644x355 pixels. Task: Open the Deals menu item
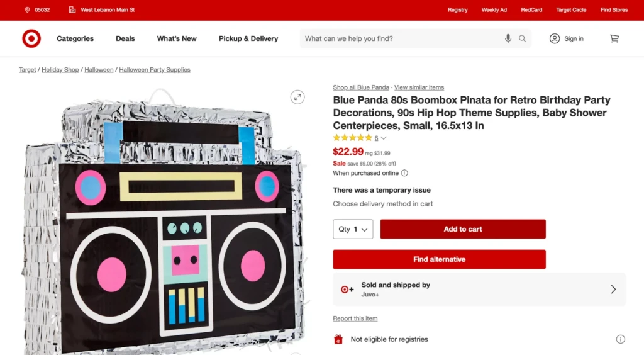point(125,38)
